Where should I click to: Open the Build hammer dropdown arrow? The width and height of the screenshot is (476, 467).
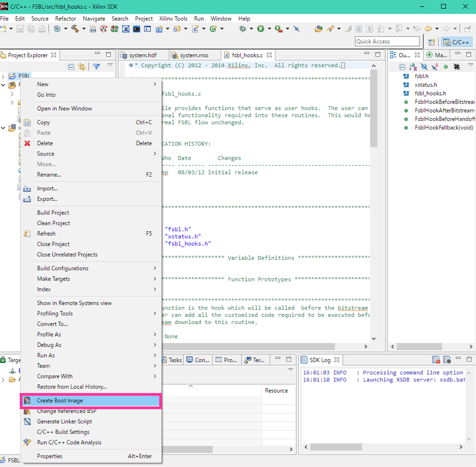click(84, 29)
